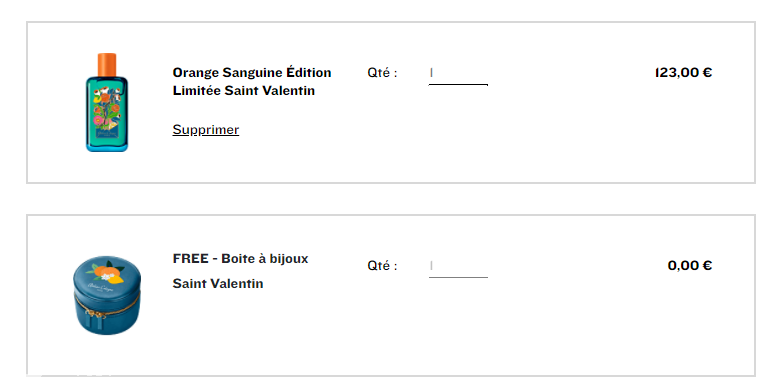The height and width of the screenshot is (390, 780).
Task: Click the "Saint Valentin" line under Boite à bijoux
Action: 218,284
